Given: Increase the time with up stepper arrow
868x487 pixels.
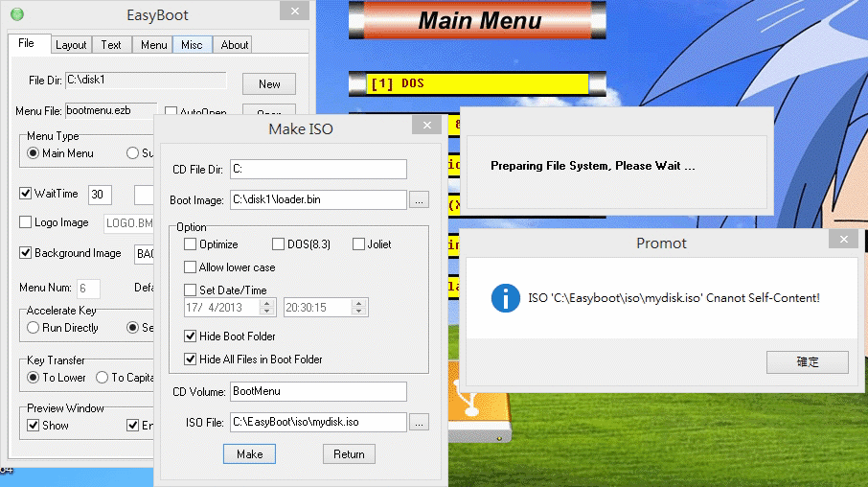Looking at the screenshot, I should click(358, 304).
